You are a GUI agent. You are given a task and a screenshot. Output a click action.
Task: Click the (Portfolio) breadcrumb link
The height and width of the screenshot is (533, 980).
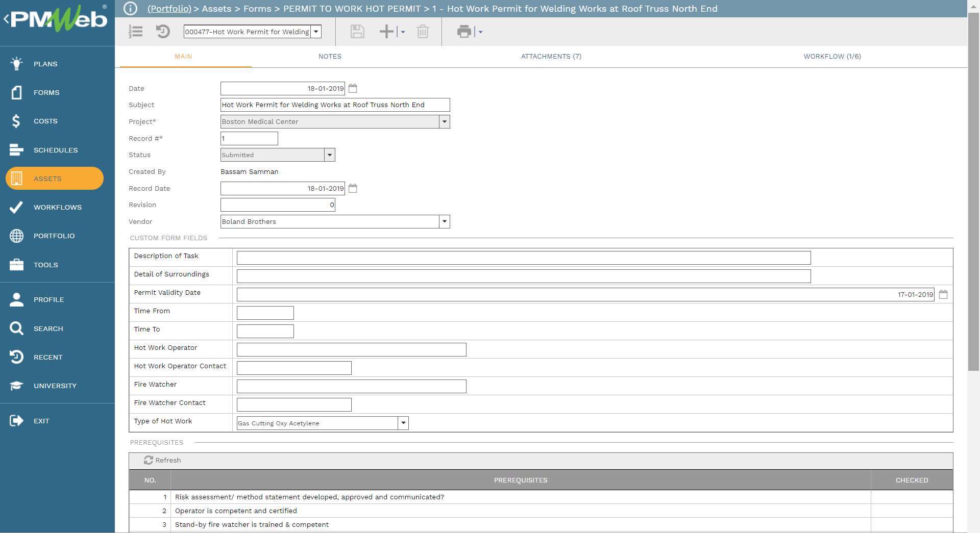pyautogui.click(x=169, y=9)
